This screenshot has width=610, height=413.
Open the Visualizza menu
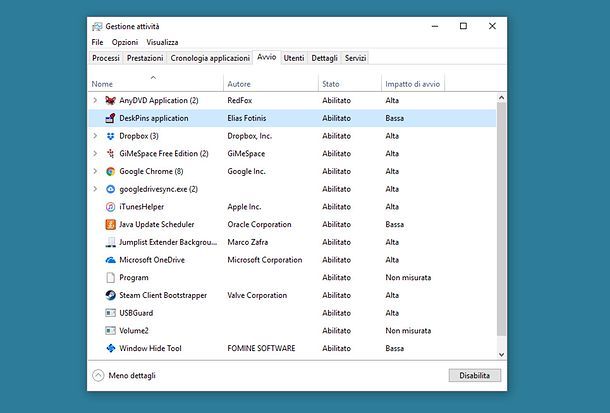coord(162,42)
